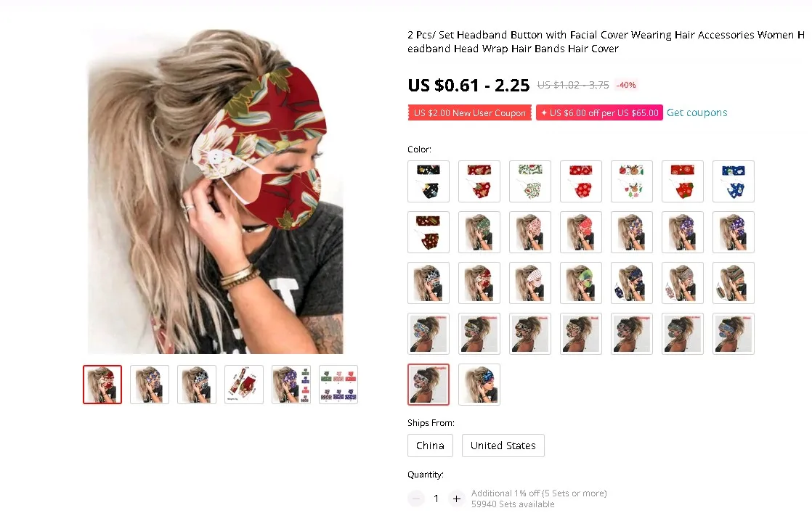
Task: Select the blue tie-dye headband color option in last row
Action: [479, 385]
